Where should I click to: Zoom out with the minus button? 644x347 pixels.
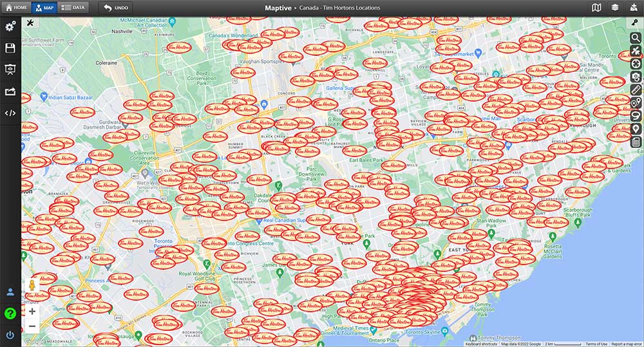pos(32,326)
